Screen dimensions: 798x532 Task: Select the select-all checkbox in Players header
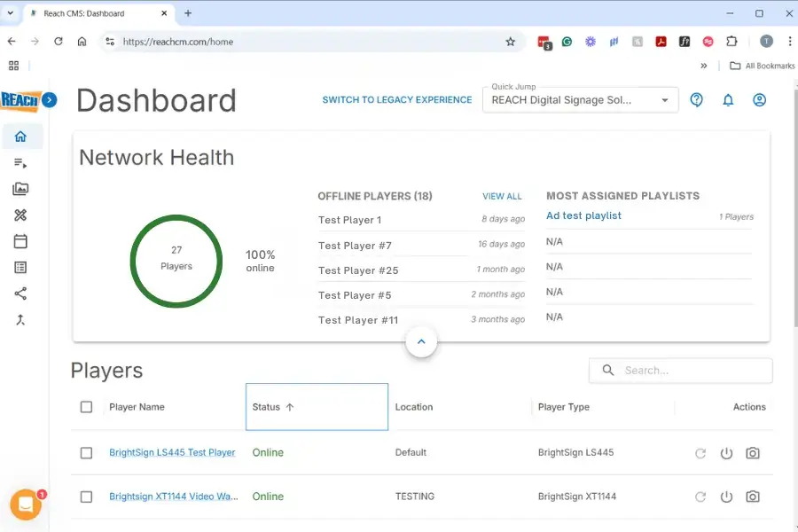pyautogui.click(x=86, y=407)
